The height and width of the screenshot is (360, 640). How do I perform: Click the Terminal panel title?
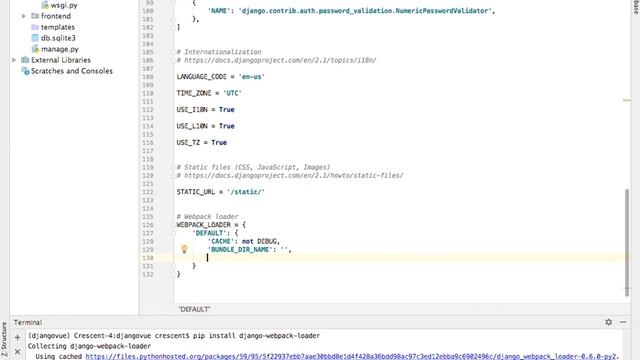click(x=28, y=322)
